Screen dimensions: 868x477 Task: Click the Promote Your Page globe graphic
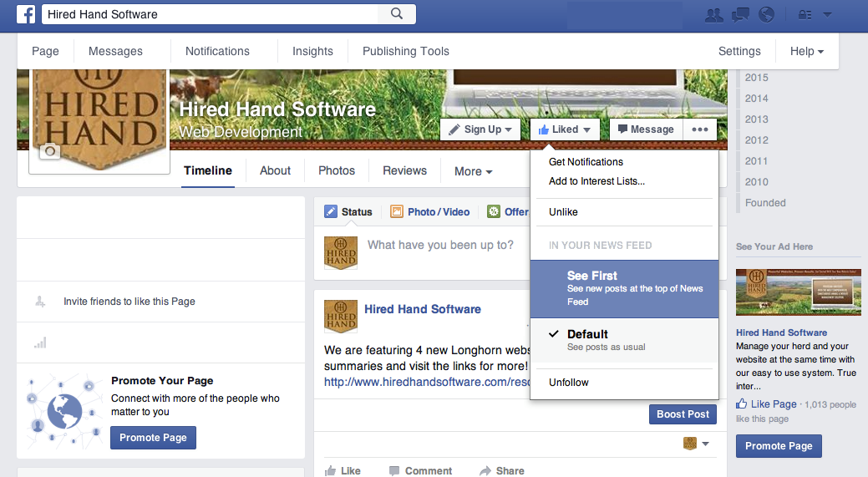coord(64,410)
